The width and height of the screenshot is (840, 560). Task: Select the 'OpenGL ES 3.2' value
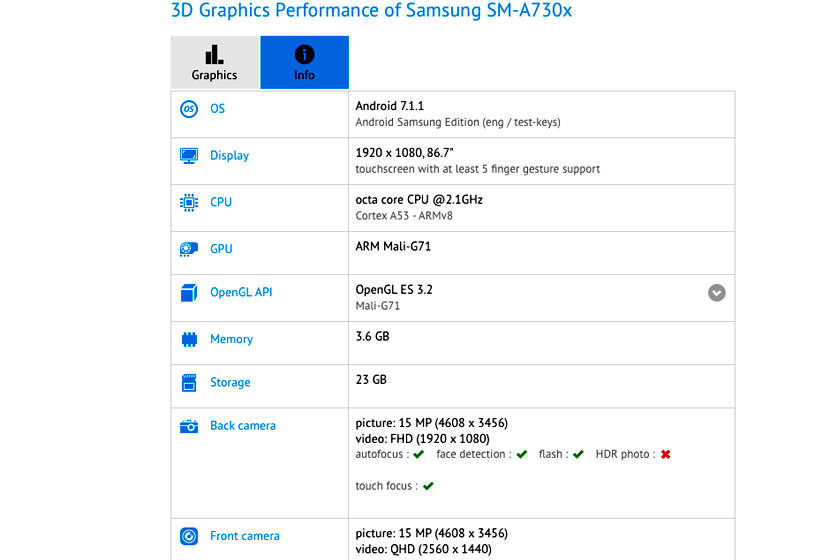(394, 290)
